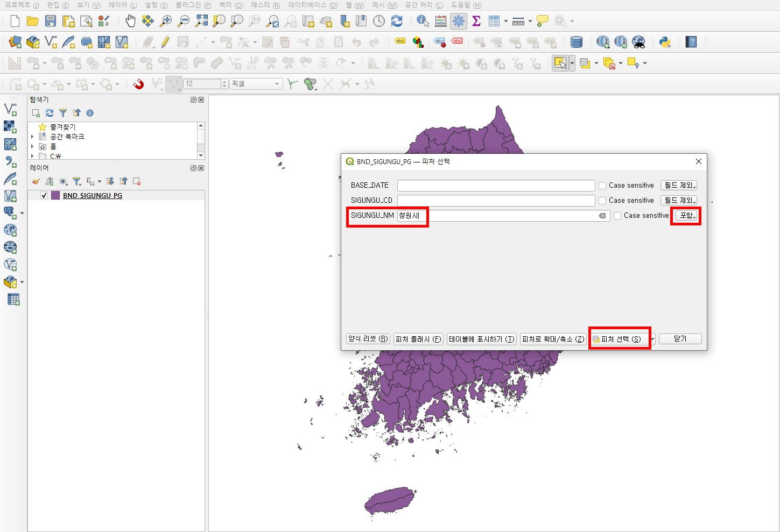Click the 닫기 button in the dialog
This screenshot has width=780, height=532.
click(x=680, y=339)
